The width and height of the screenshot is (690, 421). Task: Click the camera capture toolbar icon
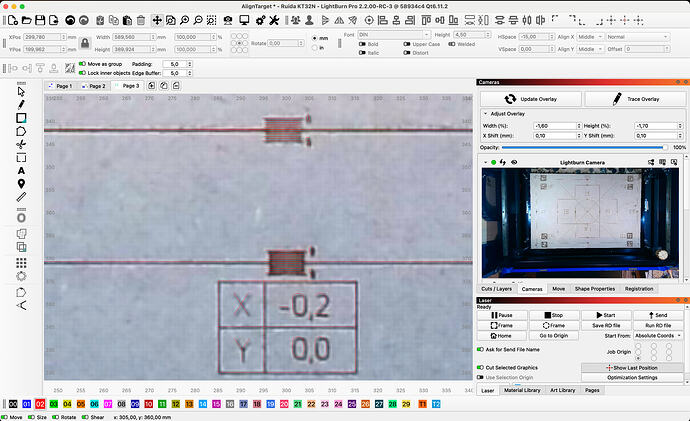228,20
